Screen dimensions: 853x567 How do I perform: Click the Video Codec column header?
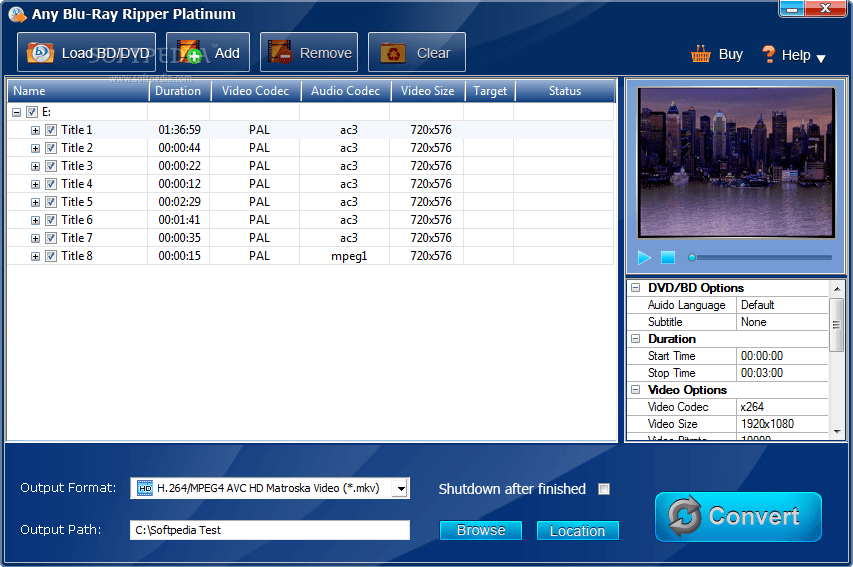pyautogui.click(x=256, y=91)
